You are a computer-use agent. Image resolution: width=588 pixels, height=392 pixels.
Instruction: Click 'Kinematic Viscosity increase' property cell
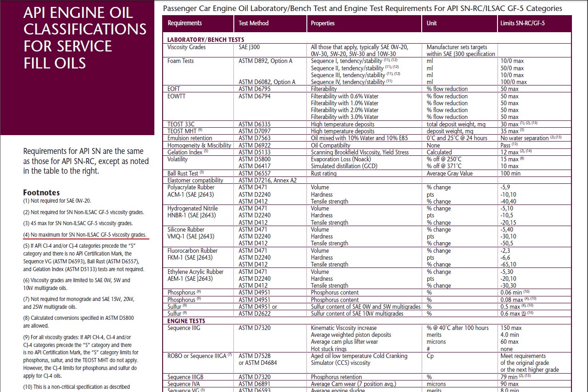coord(344,328)
